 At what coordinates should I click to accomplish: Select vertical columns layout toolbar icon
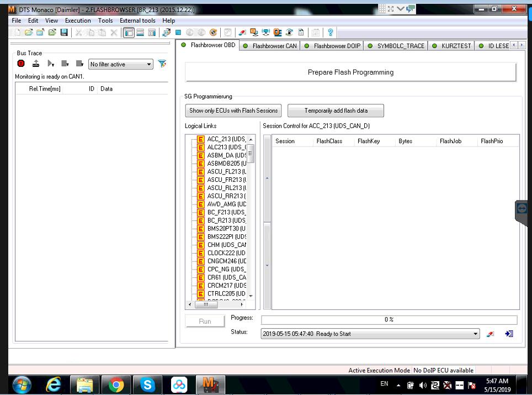coord(152,33)
